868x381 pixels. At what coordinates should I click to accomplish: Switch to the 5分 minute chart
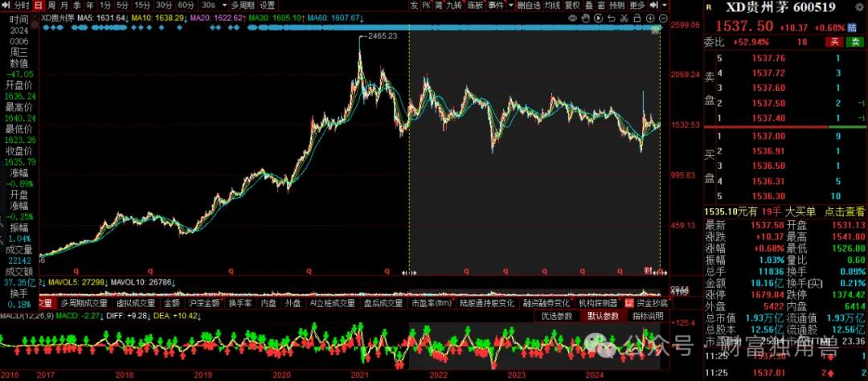tap(122, 6)
